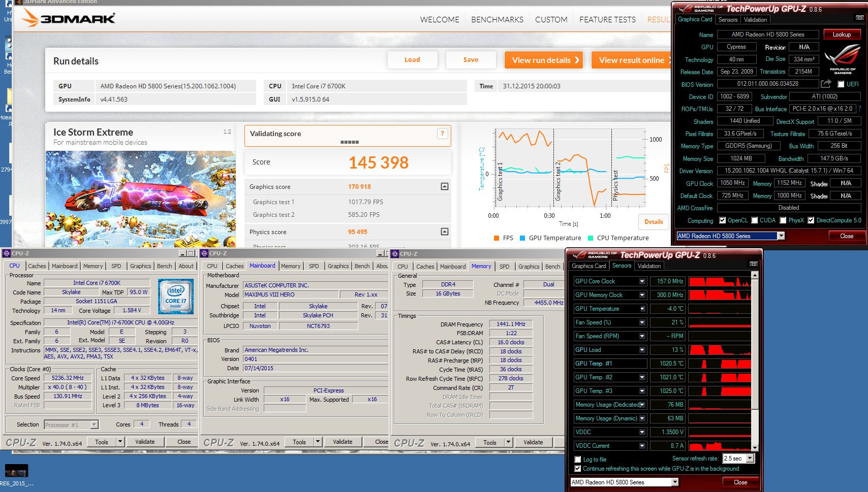Click the camera screenshot icon in GPU-Z Graphics Card window
868x492 pixels.
click(x=859, y=18)
